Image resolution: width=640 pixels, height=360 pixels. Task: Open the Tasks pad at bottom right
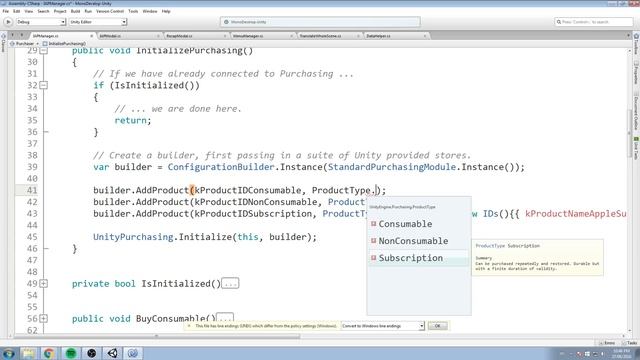630,343
